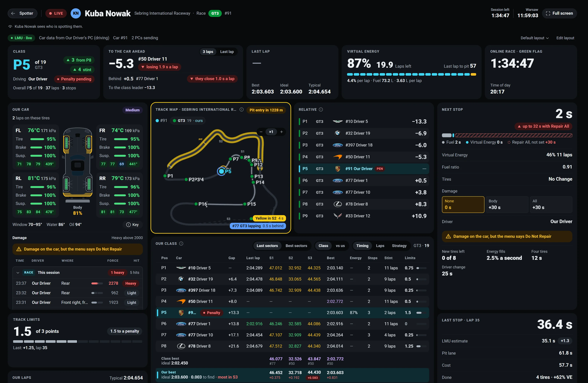588x383 pixels.
Task: Click the Last lap column header
Action: [x=253, y=258]
